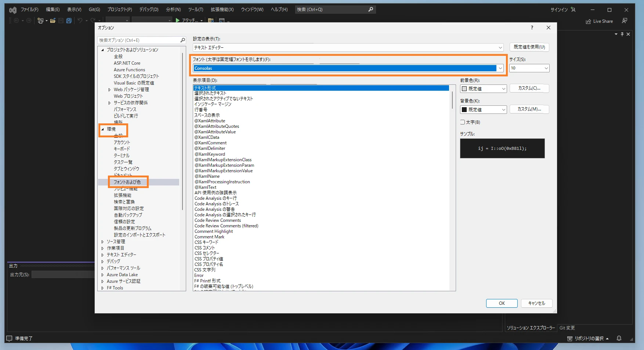Click the pin icon of the side panel
644x350 pixels.
[622, 34]
